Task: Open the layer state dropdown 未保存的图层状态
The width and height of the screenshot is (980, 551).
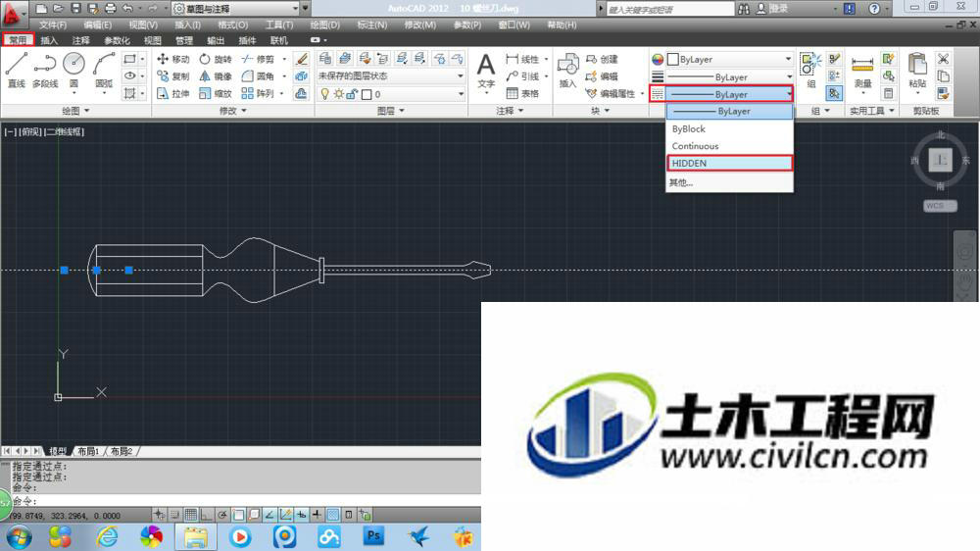Action: coord(391,75)
